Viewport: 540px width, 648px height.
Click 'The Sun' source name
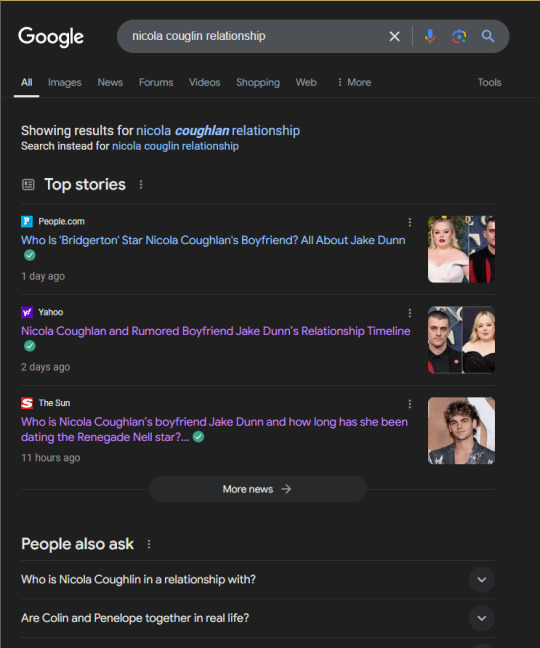pyautogui.click(x=54, y=403)
